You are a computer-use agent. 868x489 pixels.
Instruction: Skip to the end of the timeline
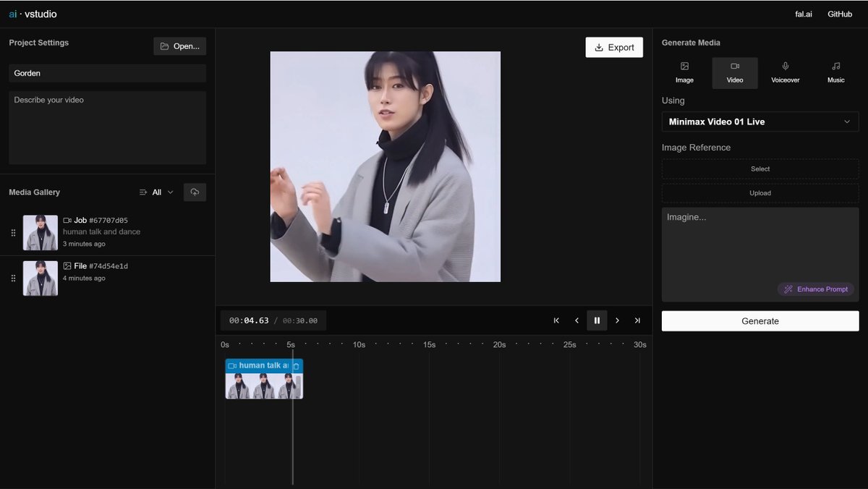point(637,320)
